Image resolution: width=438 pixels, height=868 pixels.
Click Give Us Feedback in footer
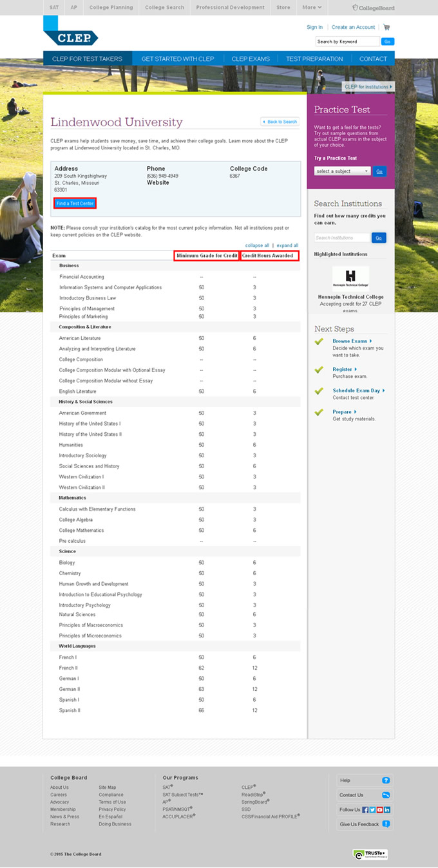[x=365, y=824]
